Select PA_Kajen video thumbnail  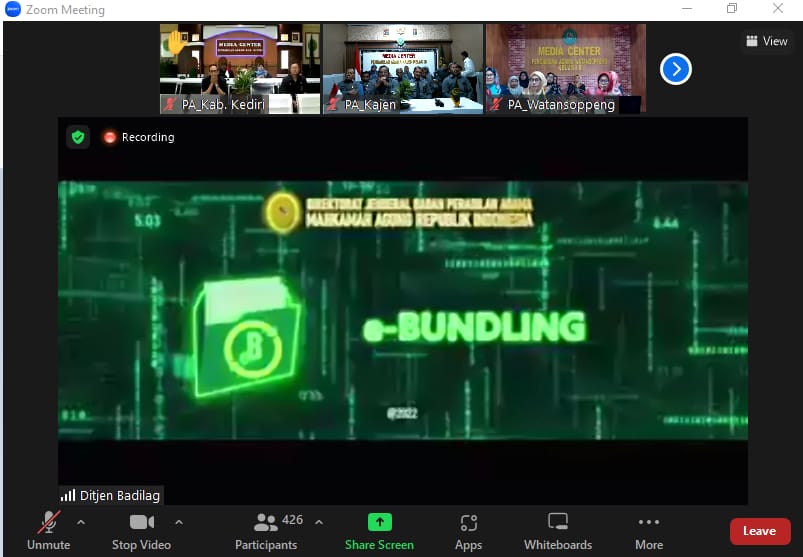click(x=403, y=69)
